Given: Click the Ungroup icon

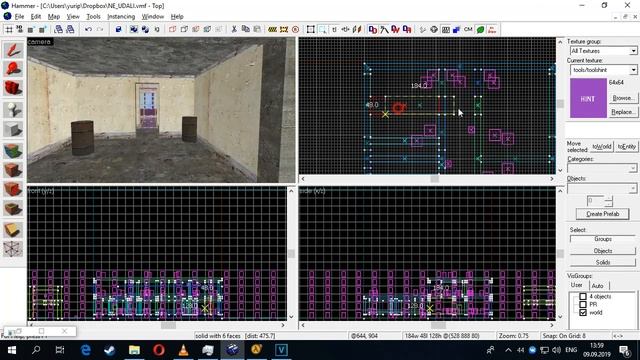Looking at the screenshot, I should pos(145,29).
